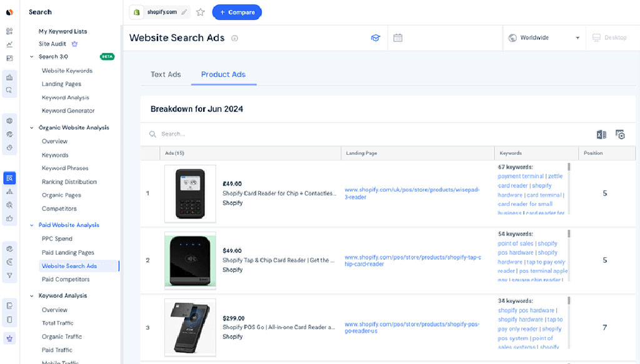The width and height of the screenshot is (640, 364).
Task: Collapse Organic Website Analysis section
Action: (32, 127)
